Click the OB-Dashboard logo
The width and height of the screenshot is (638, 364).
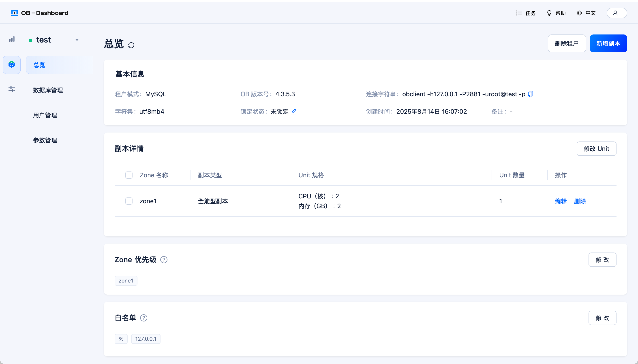tap(39, 13)
